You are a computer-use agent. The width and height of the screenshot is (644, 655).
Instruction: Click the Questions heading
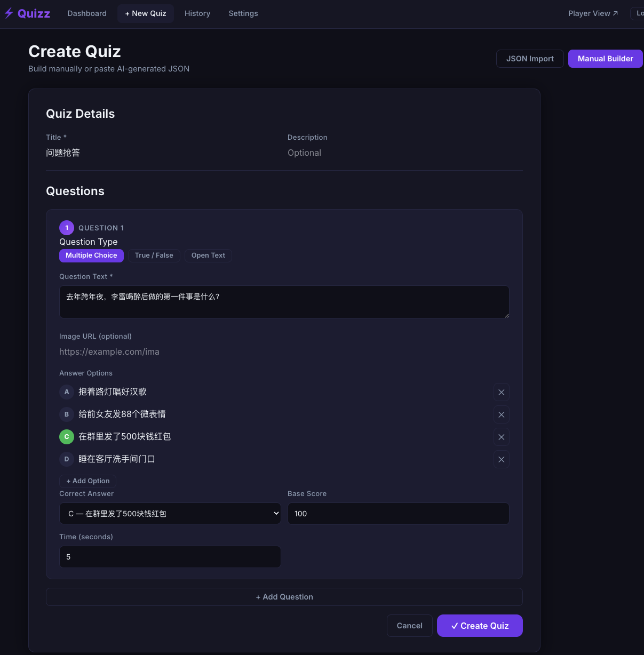coord(75,191)
